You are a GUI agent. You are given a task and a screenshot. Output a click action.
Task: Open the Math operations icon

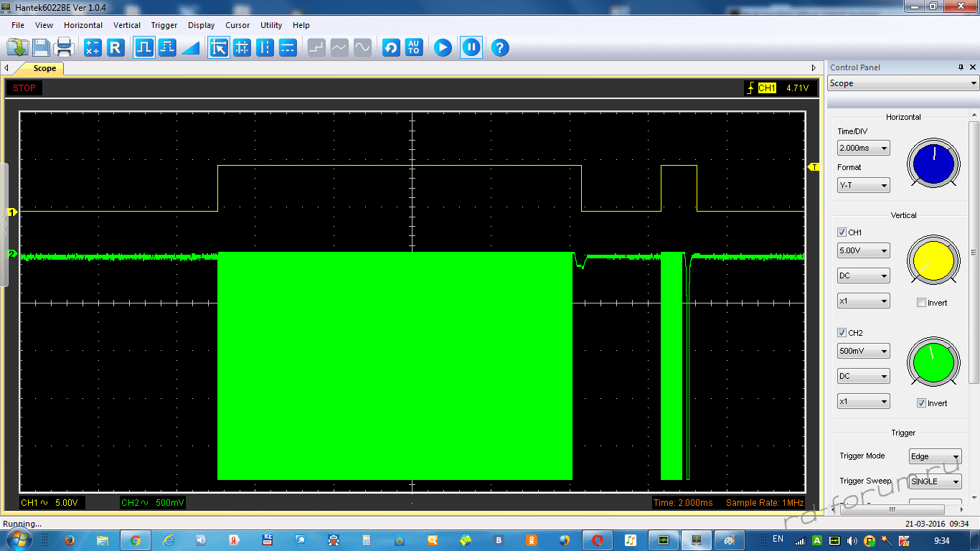click(x=93, y=48)
